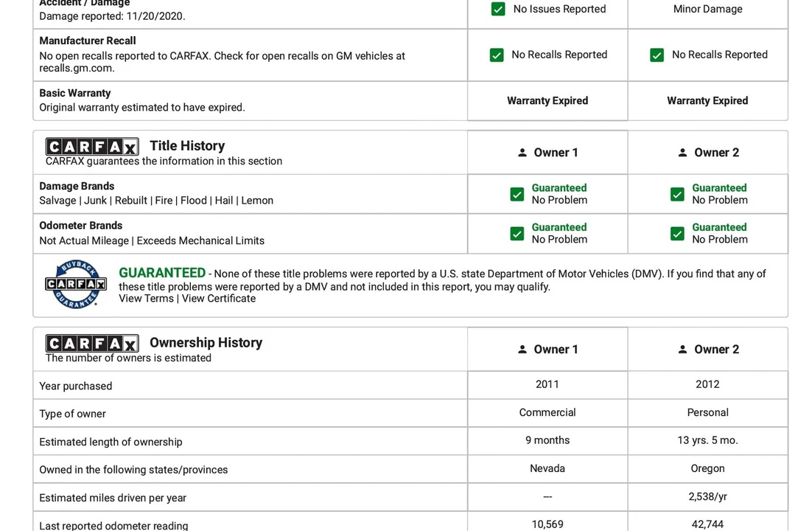
Task: Click the Manufacturer Recall row label
Action: (x=88, y=41)
